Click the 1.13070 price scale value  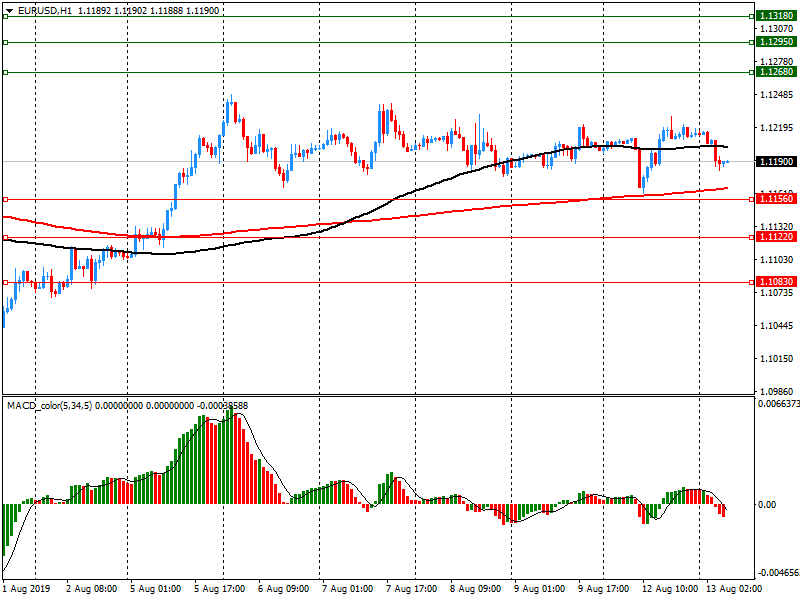[777, 29]
